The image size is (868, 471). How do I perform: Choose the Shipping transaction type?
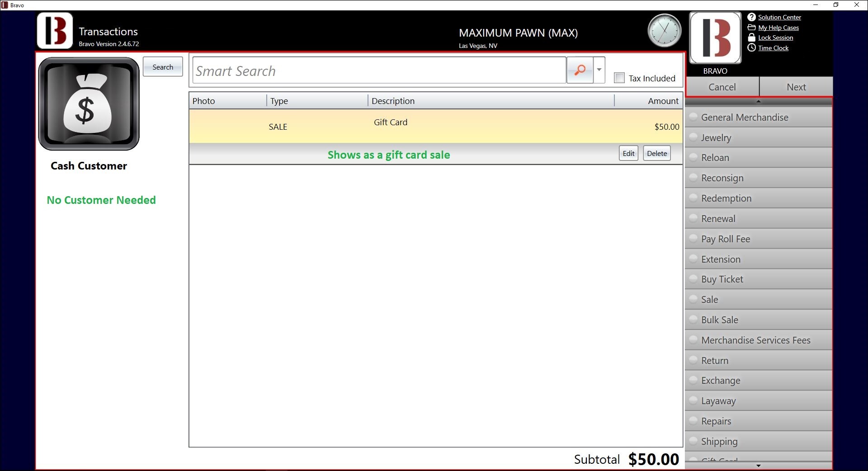point(759,442)
